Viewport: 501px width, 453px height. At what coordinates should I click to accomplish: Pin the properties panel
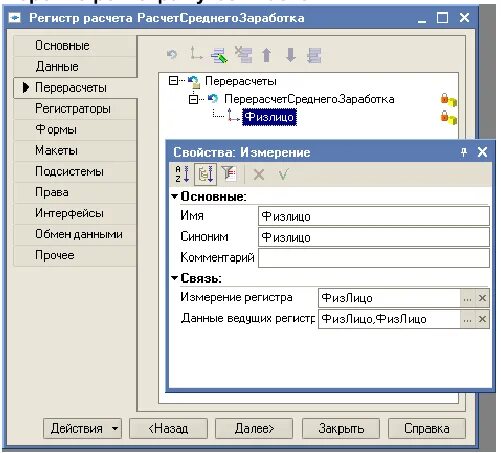(x=464, y=152)
